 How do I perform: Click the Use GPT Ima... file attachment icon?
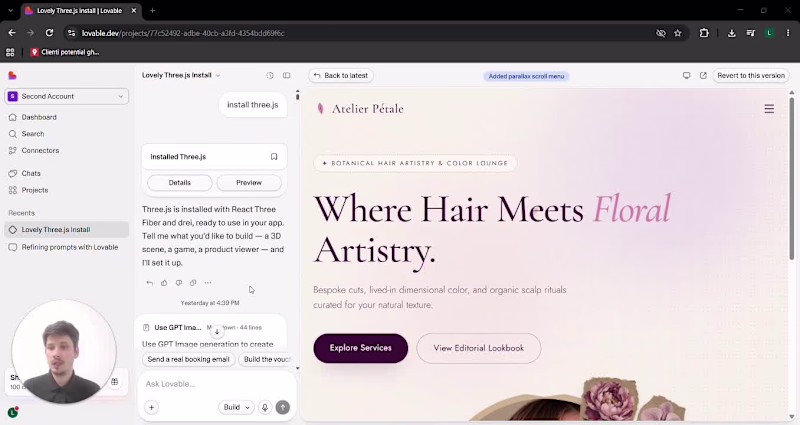pos(146,328)
